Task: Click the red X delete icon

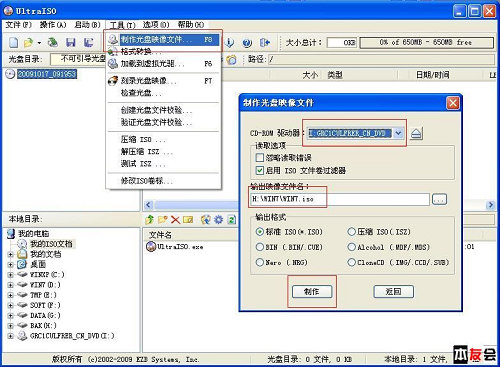Action: click(x=175, y=219)
